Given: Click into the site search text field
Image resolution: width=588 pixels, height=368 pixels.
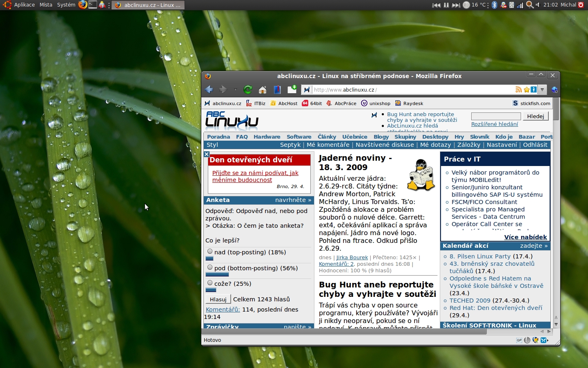Looking at the screenshot, I should (496, 116).
